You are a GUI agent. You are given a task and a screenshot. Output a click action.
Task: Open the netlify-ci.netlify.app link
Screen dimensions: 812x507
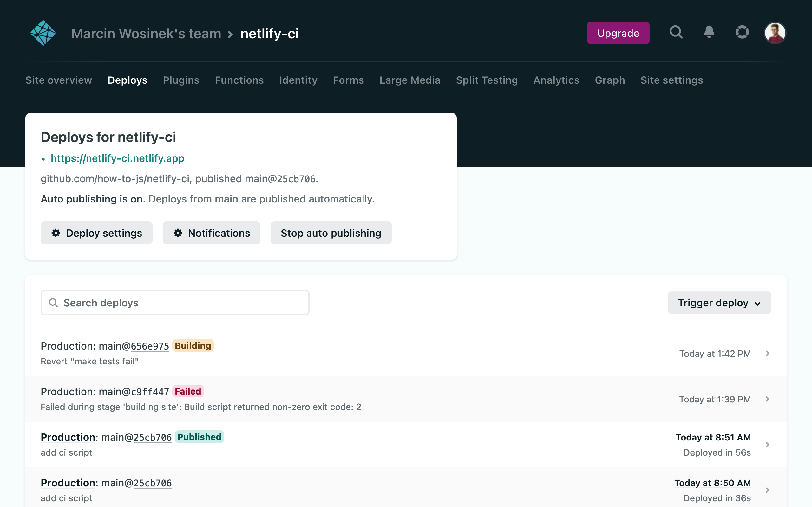click(117, 158)
